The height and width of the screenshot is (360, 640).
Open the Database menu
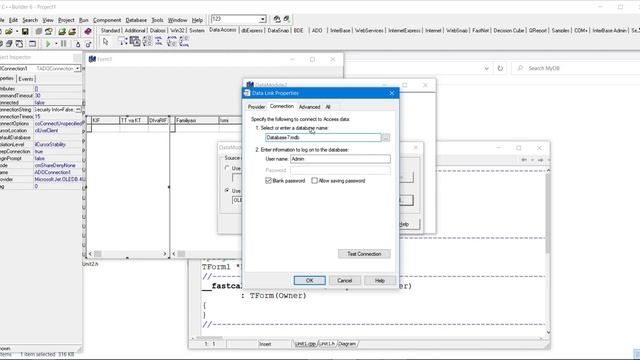[136, 20]
